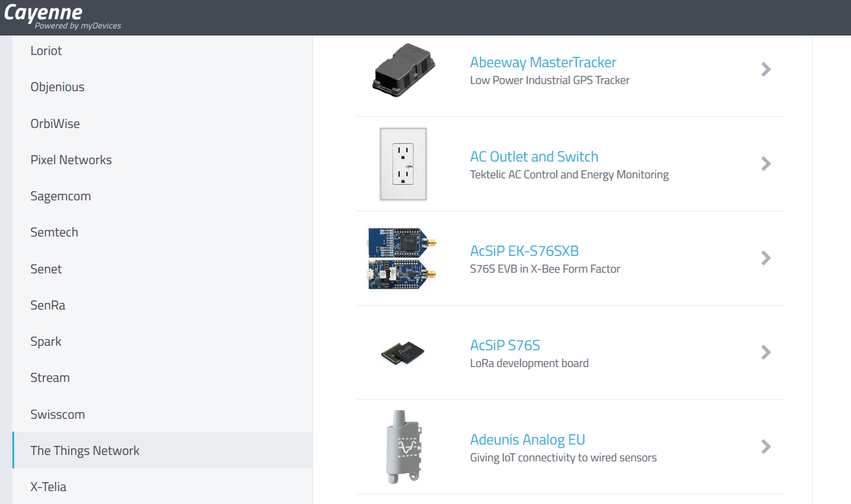The height and width of the screenshot is (504, 851).
Task: Expand Abeeway MasterTracker chevron arrow
Action: (766, 69)
